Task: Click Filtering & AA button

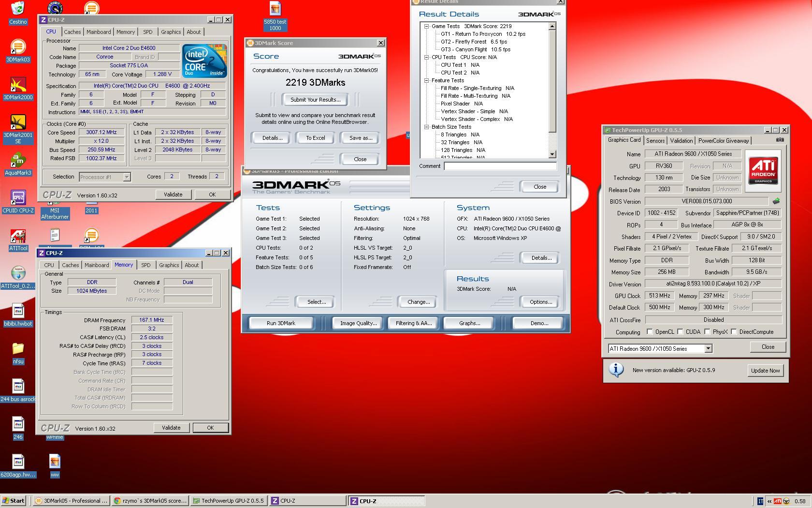Action: pyautogui.click(x=414, y=323)
